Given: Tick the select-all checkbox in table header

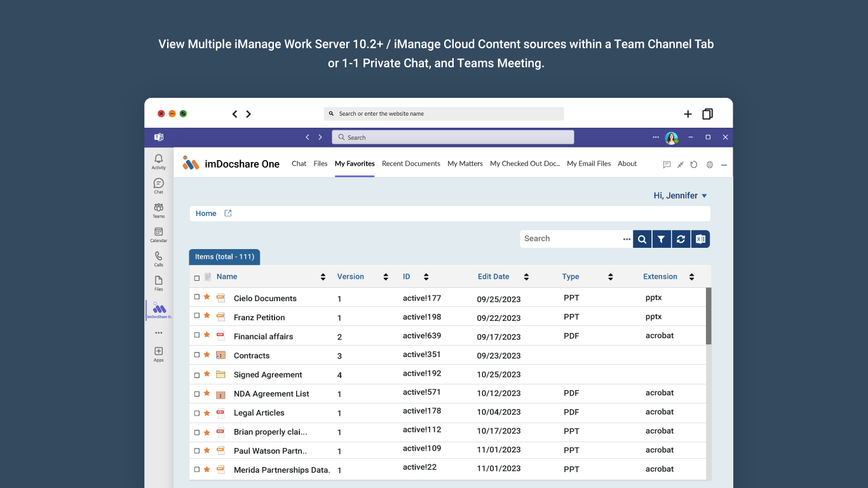Looking at the screenshot, I should (x=197, y=278).
